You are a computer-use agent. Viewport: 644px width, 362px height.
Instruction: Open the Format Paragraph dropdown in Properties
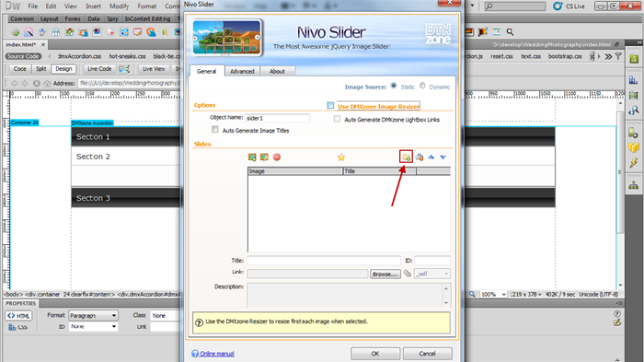(93, 316)
